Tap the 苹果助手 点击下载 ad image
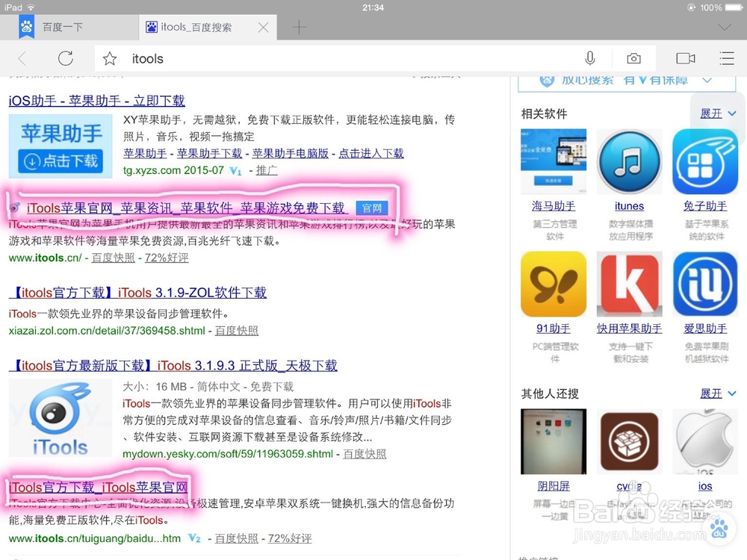The image size is (747, 560). 61,146
